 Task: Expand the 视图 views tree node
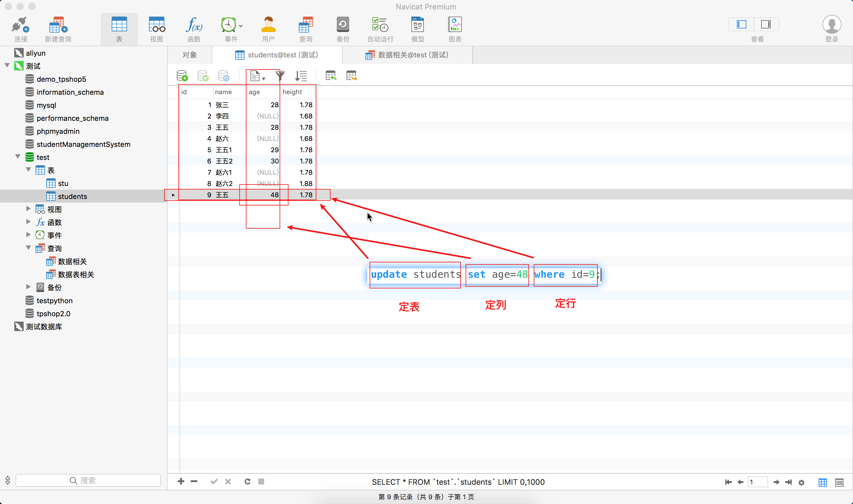pos(28,209)
